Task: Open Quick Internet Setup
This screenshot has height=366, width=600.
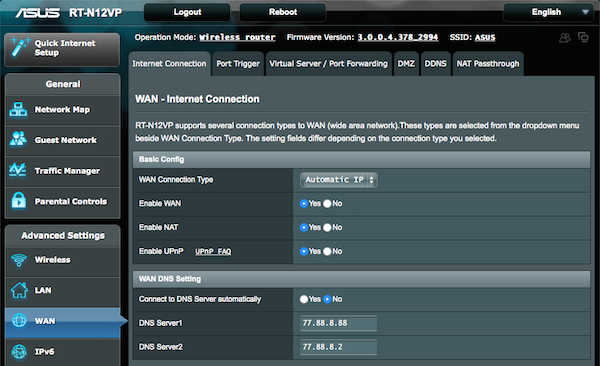Action: [x=62, y=49]
